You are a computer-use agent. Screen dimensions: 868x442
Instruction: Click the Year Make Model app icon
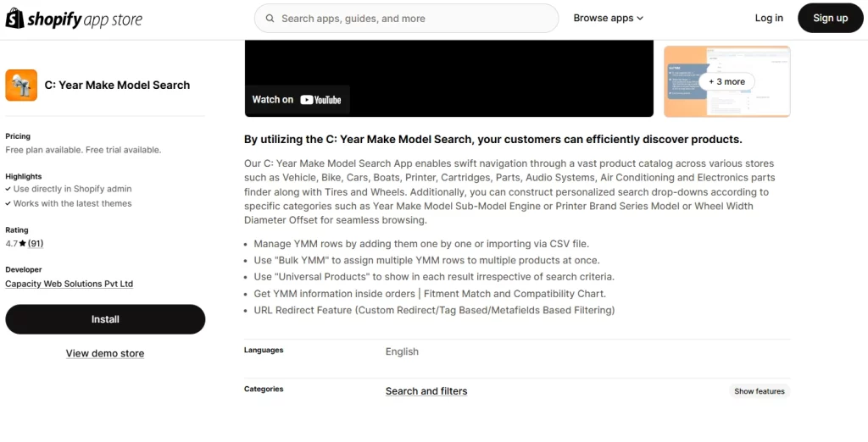[21, 86]
